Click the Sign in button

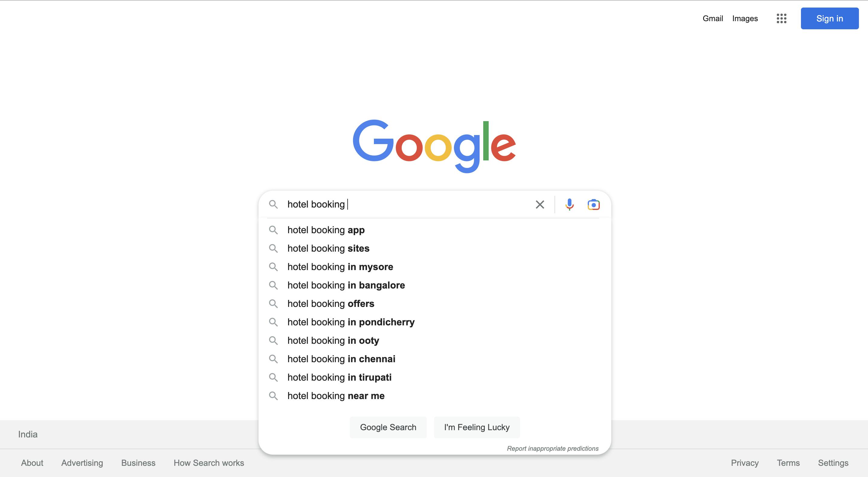[x=830, y=18]
